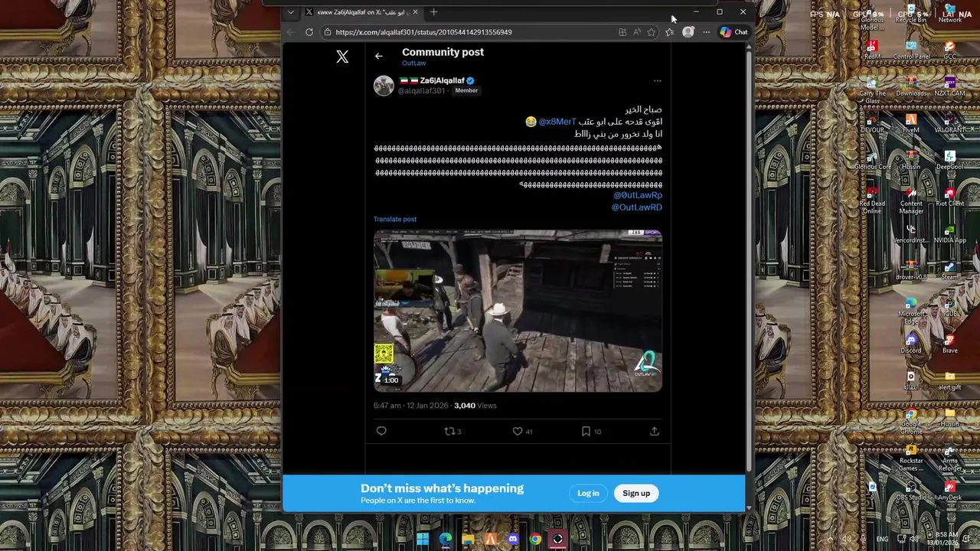Open the tab actions dropdown chevron
This screenshot has height=551, width=980.
pyautogui.click(x=290, y=12)
